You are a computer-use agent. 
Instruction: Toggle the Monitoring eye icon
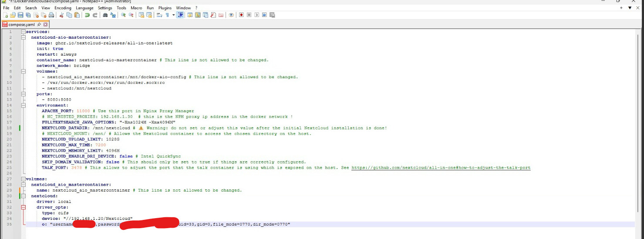click(231, 15)
